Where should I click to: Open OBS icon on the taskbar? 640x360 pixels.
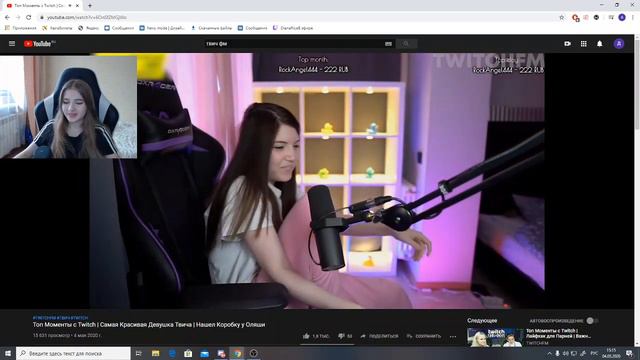[253, 353]
